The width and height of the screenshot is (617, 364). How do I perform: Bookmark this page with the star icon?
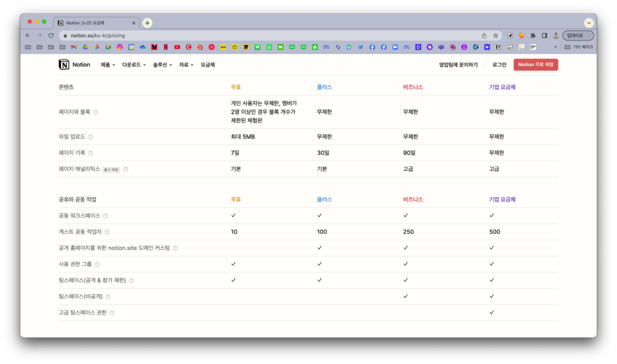[495, 36]
